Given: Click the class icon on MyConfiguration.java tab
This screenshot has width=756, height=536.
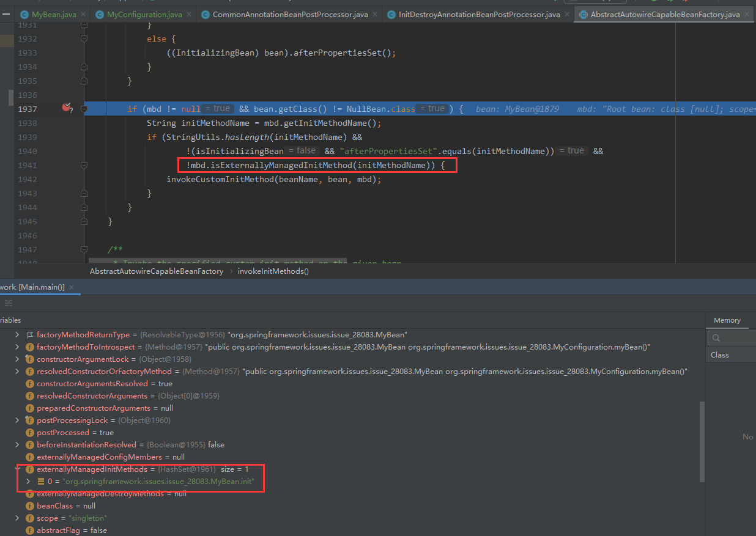Looking at the screenshot, I should point(100,14).
